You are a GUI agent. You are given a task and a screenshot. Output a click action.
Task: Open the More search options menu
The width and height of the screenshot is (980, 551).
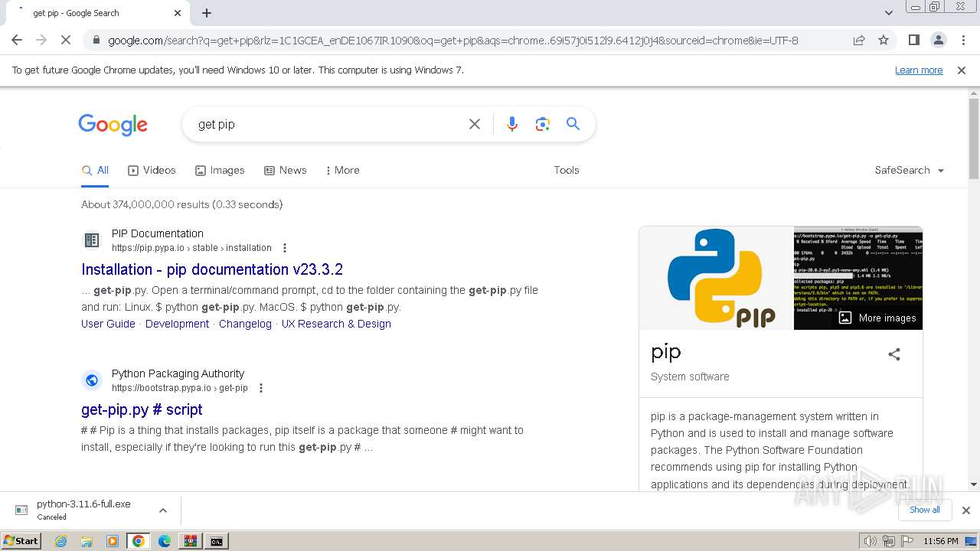(x=342, y=170)
